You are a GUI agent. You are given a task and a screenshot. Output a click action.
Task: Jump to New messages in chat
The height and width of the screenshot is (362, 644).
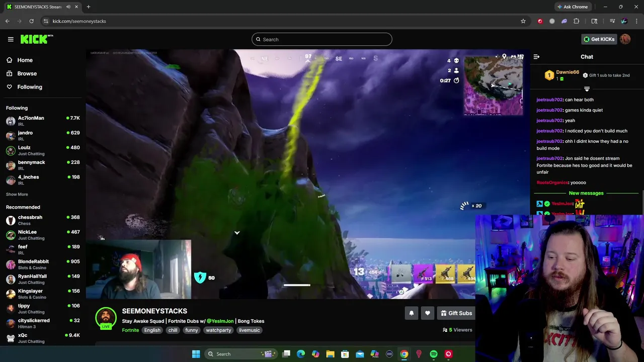click(x=586, y=193)
